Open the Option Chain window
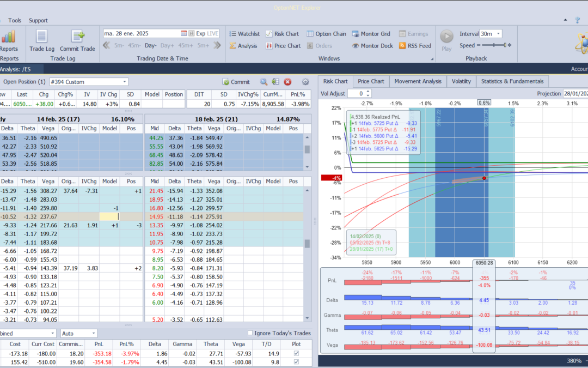Screen dimensions: 588x368 pyautogui.click(x=326, y=34)
